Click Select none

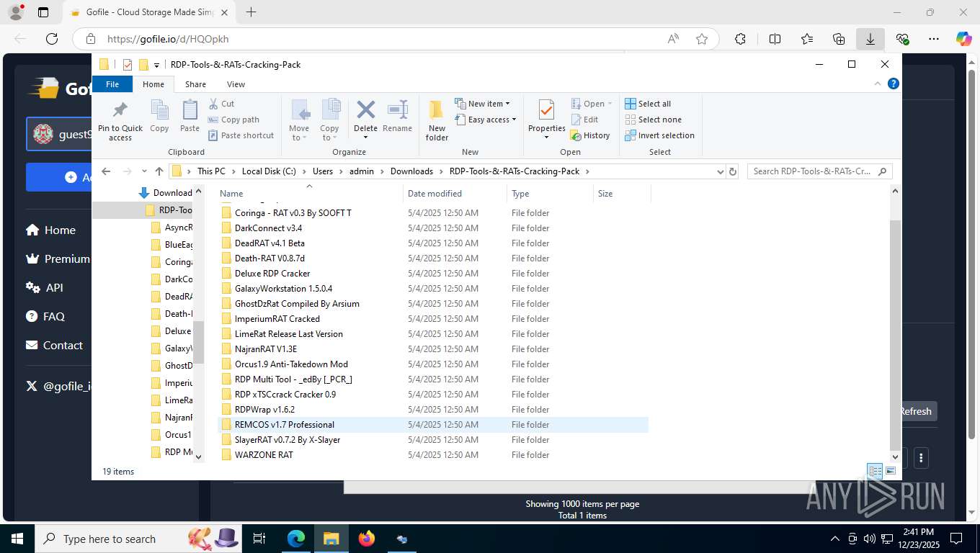[653, 120]
